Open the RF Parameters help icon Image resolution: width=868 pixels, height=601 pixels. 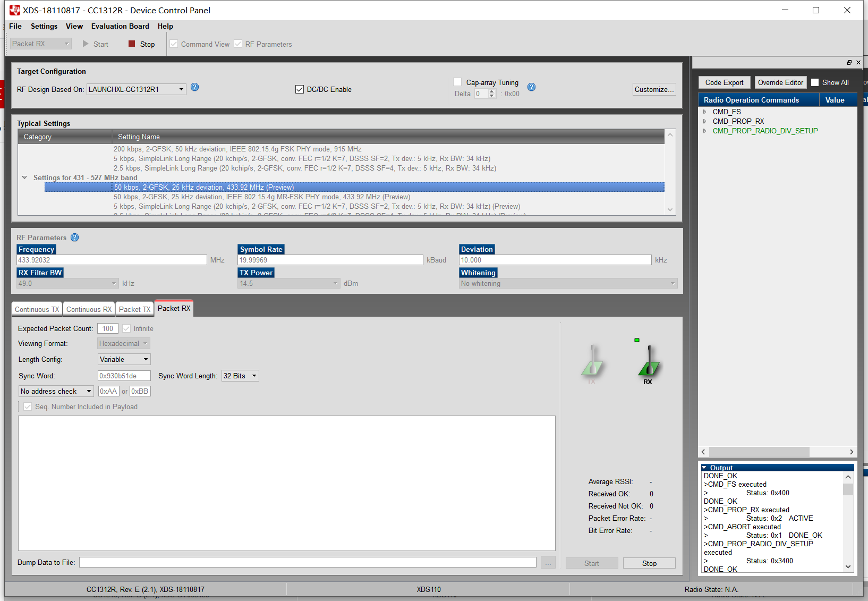[x=75, y=238]
